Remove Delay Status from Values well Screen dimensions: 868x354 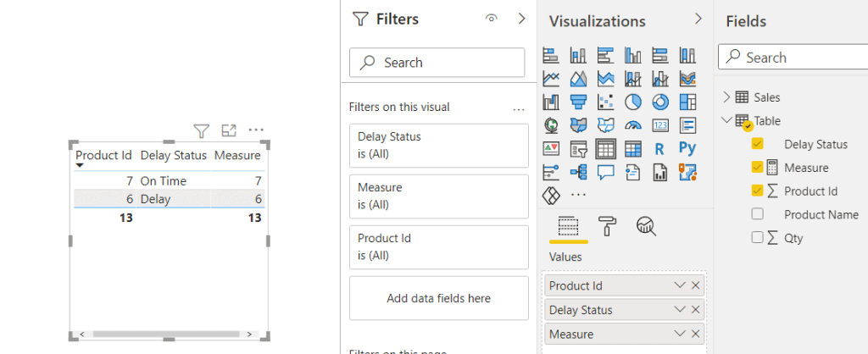pos(696,310)
